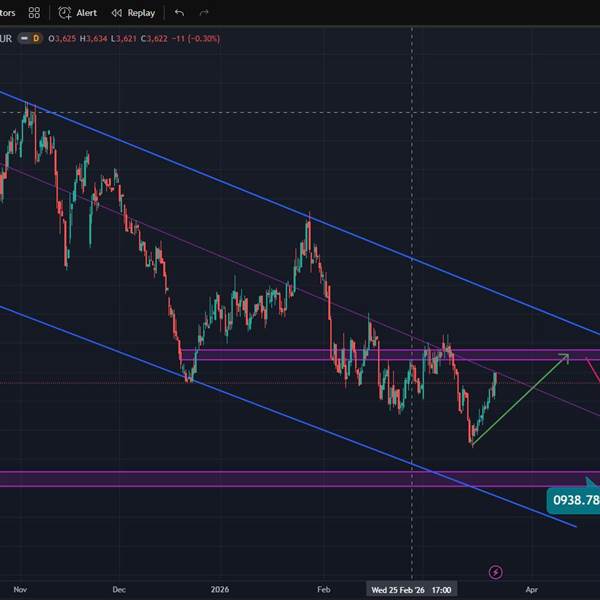This screenshot has width=600, height=600.
Task: Click the Dec label on time axis
Action: click(119, 590)
